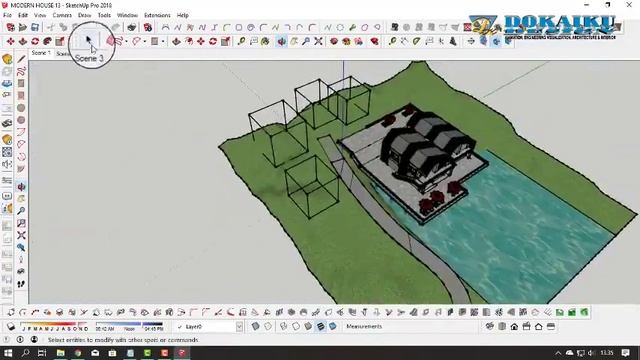
Task: Click the credits person icon in status bar
Action: point(34,340)
